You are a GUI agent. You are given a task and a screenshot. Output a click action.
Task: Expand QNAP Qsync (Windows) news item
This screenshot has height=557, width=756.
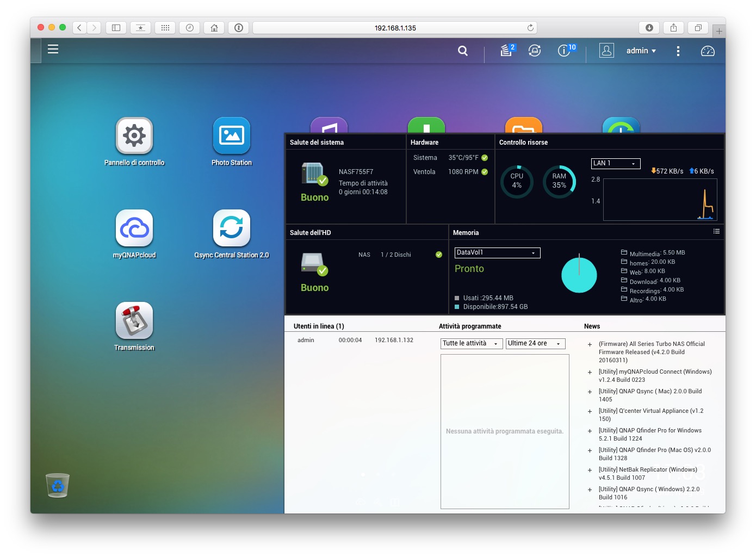(590, 490)
